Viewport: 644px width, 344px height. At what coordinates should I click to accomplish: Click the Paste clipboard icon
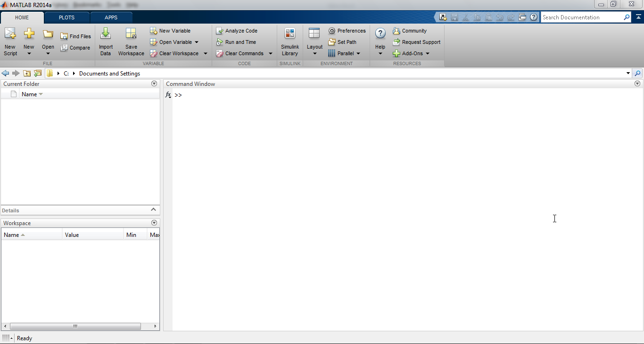pos(488,17)
